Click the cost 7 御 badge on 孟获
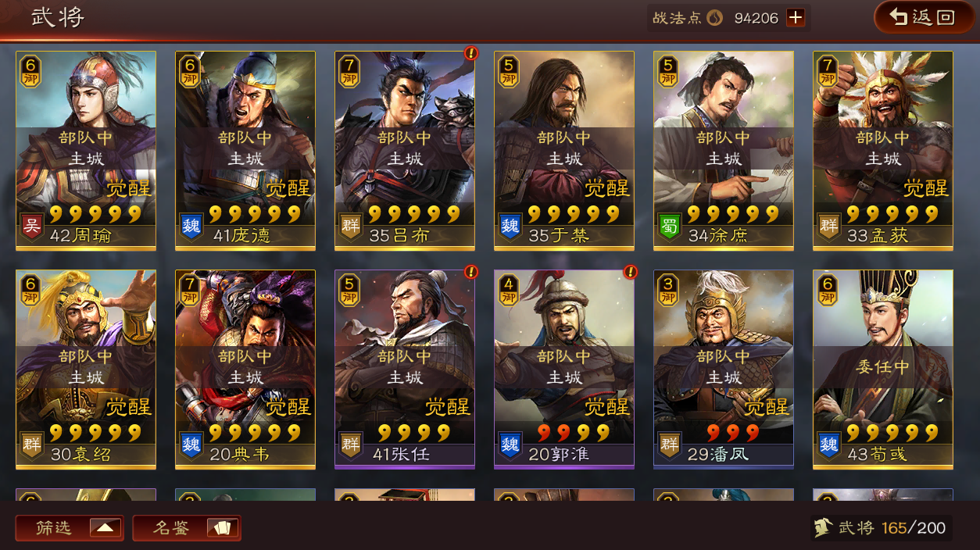 click(x=828, y=71)
